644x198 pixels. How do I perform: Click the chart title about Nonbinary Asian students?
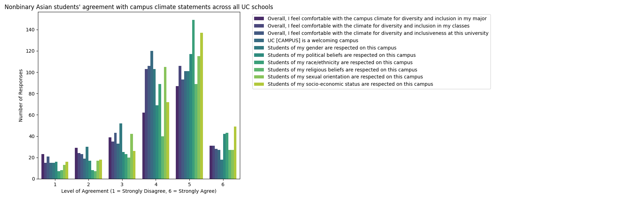point(139,7)
